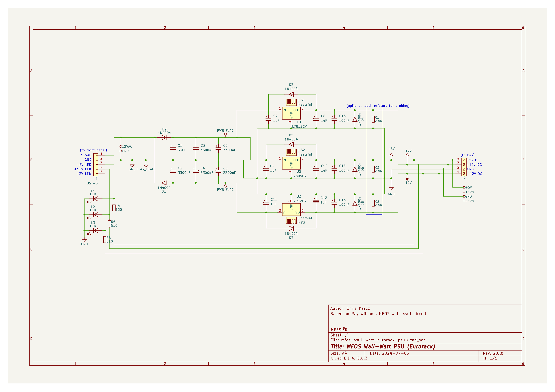The image size is (555, 392).
Task: Click the title 'MFOS Wall-Wart PSU (Eurorack)'
Action: (x=383, y=347)
